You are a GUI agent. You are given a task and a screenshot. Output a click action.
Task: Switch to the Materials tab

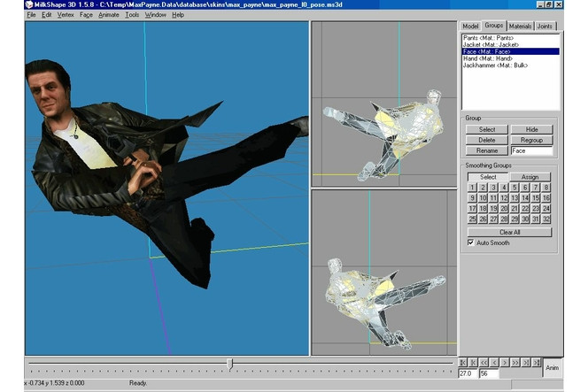coord(521,27)
